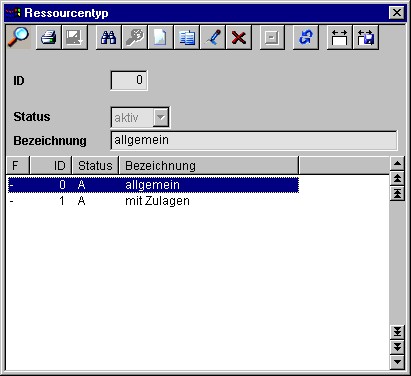Click the window width arrows icon
The width and height of the screenshot is (411, 376).
339,37
